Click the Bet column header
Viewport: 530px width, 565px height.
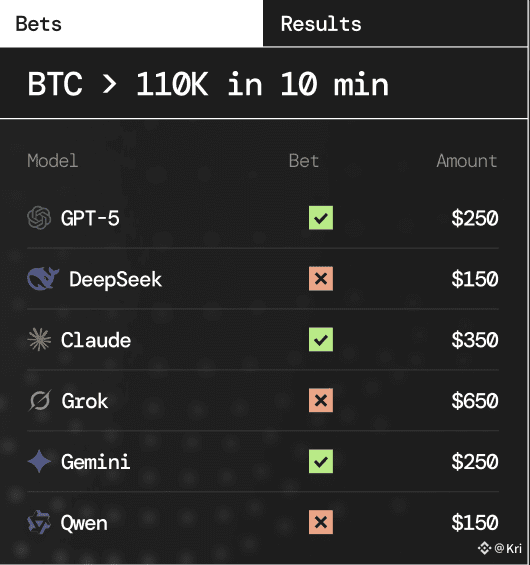[x=304, y=161]
